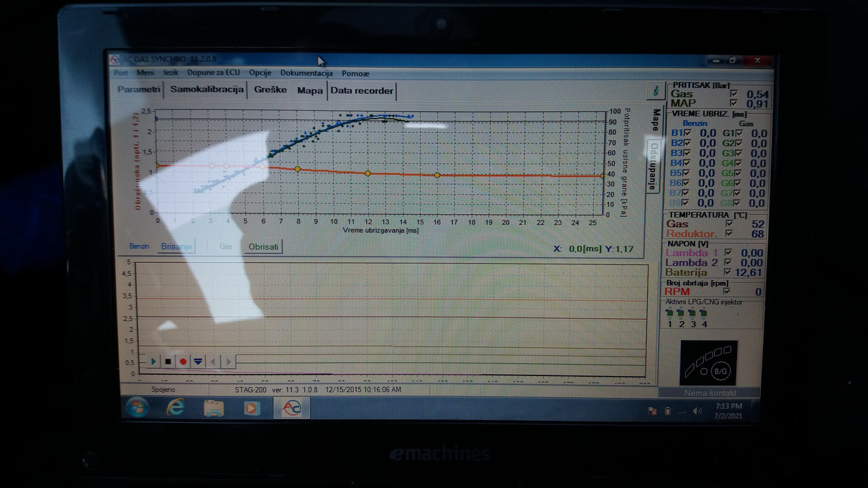This screenshot has height=488, width=868.
Task: Toggle the Reduktor temperature checkbox
Action: coord(729,234)
